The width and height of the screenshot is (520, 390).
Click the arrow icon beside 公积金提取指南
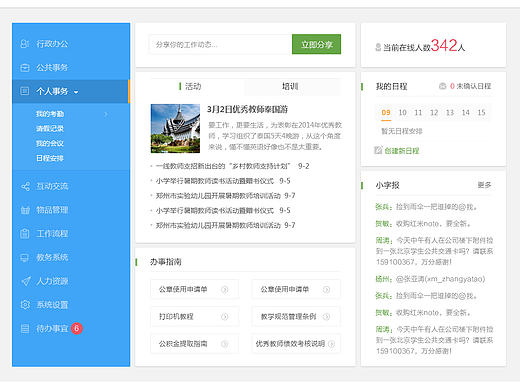pos(225,344)
